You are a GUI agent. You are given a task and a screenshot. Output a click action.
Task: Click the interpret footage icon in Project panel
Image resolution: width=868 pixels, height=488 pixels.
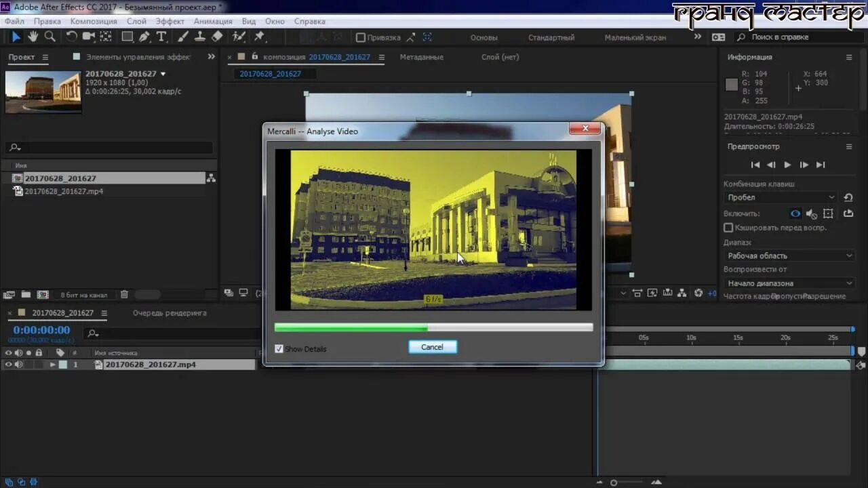(9, 295)
